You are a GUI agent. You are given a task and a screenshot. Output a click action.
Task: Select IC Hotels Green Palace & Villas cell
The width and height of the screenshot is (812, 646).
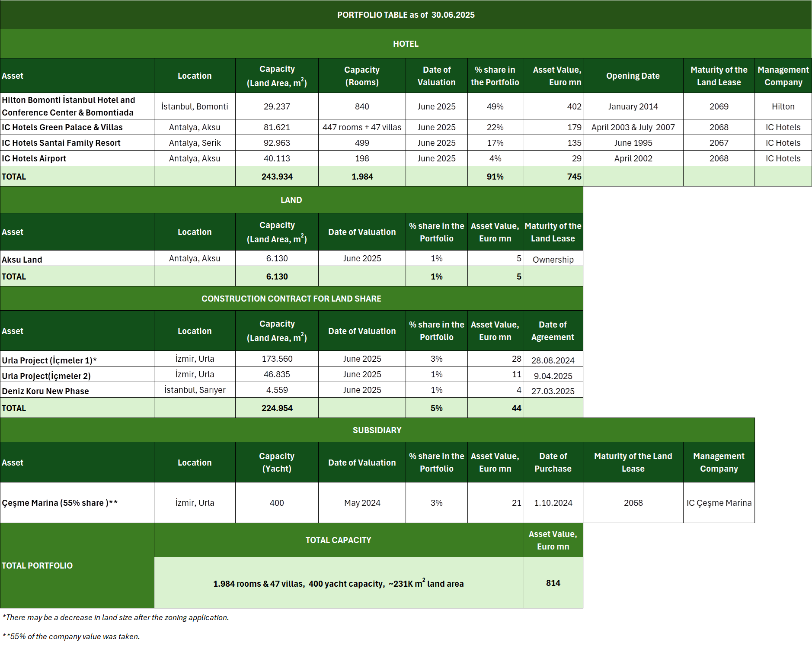click(77, 127)
